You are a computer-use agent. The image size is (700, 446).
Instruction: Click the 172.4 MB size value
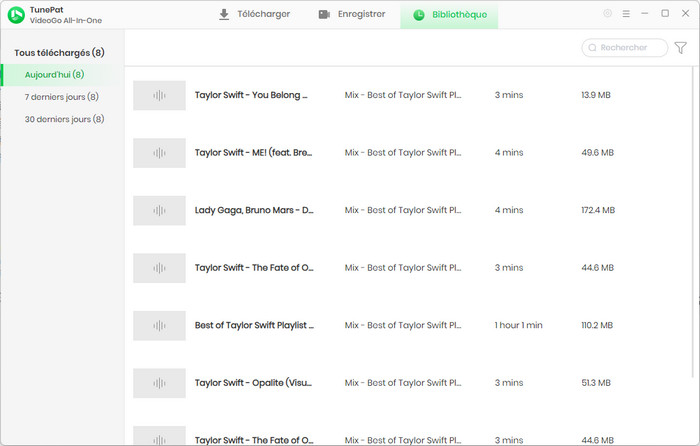[598, 210]
